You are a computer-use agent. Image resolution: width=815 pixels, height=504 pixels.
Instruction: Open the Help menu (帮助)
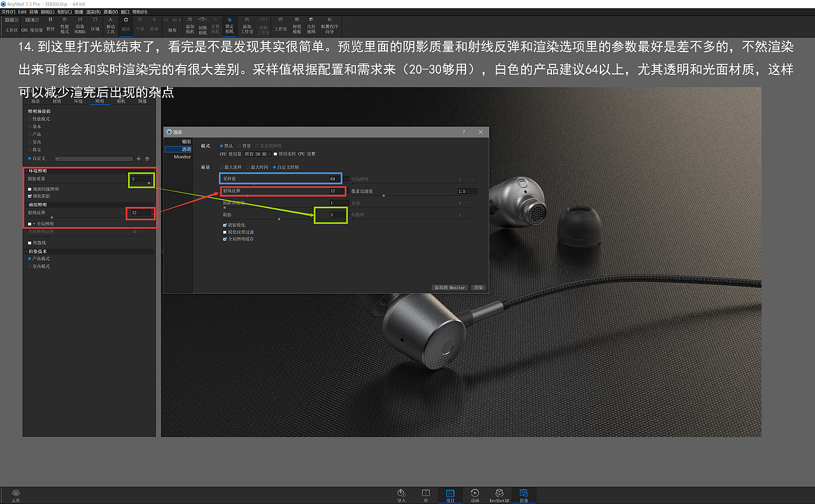139,11
